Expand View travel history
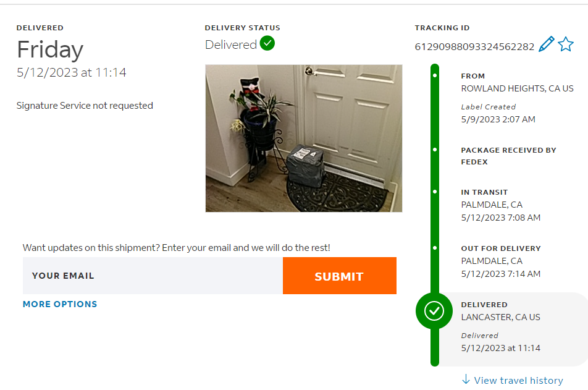Image resolution: width=588 pixels, height=390 pixels. click(512, 380)
